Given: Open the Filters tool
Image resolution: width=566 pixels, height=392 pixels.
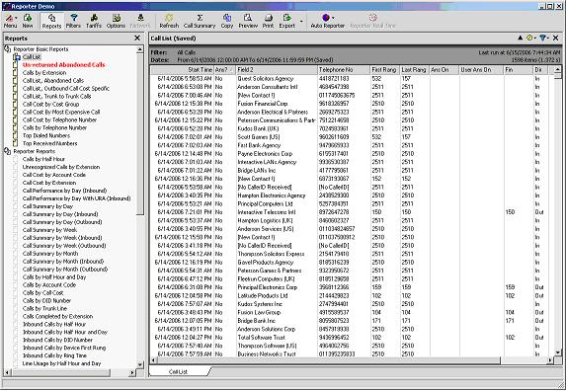Looking at the screenshot, I should 73,21.
